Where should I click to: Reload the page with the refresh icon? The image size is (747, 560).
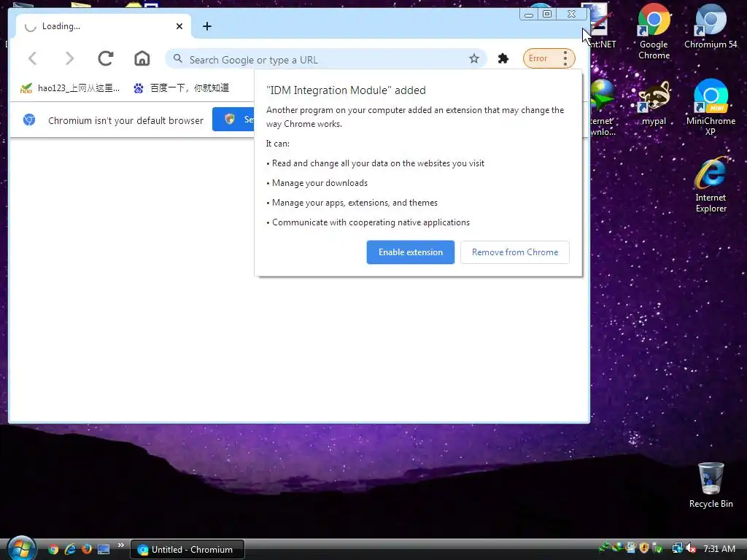(105, 58)
